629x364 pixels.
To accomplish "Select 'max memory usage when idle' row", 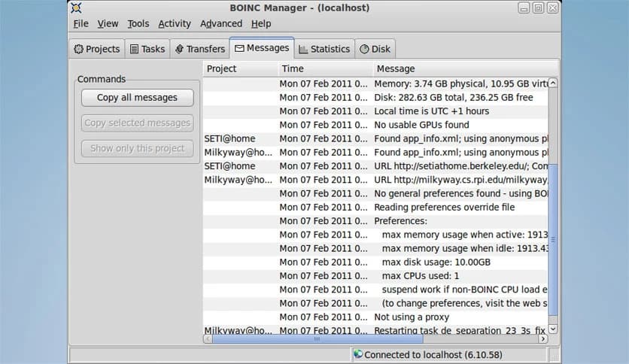I will [375, 248].
